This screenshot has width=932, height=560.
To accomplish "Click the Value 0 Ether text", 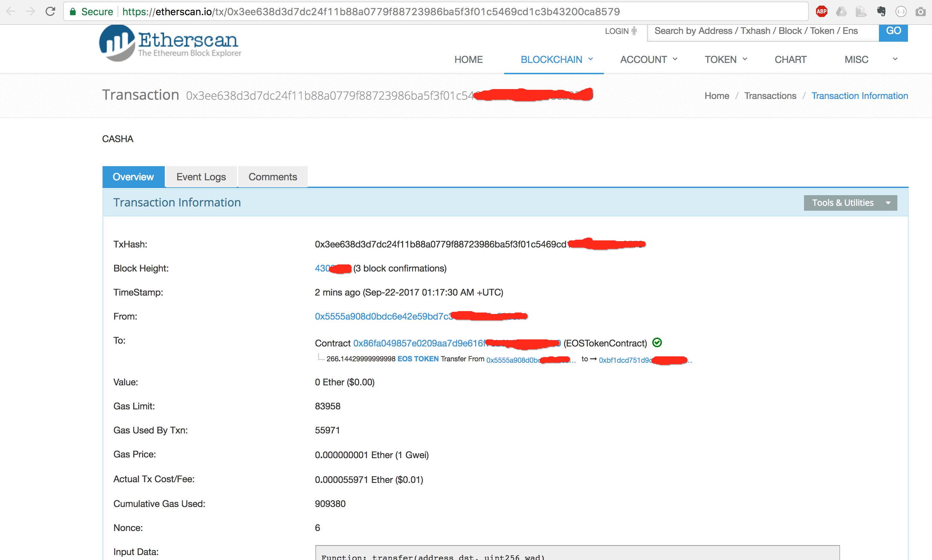I will [344, 382].
